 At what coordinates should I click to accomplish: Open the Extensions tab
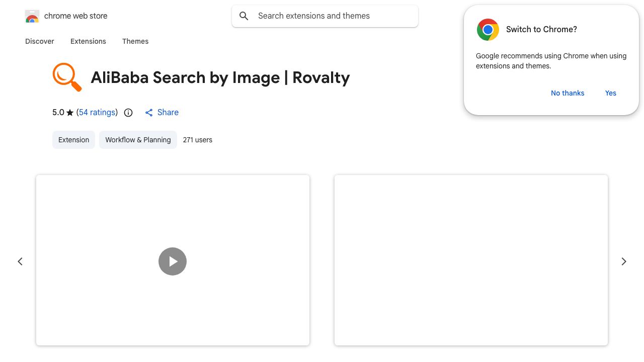(88, 41)
